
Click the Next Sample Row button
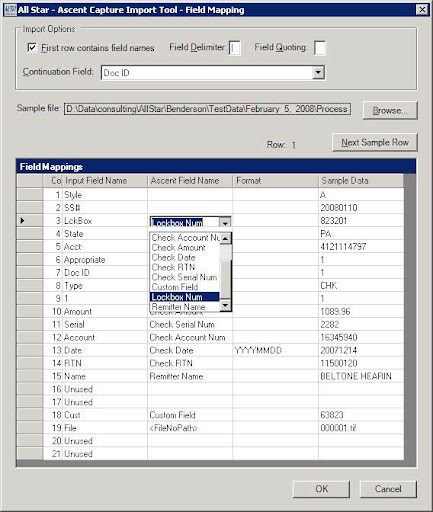pos(375,142)
